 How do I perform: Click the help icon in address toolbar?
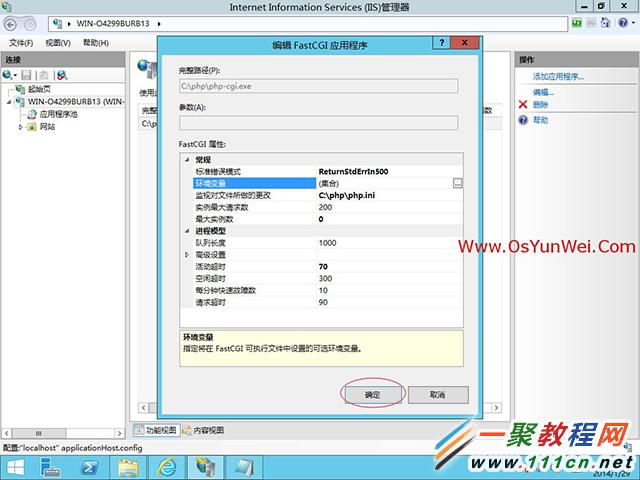coord(623,23)
